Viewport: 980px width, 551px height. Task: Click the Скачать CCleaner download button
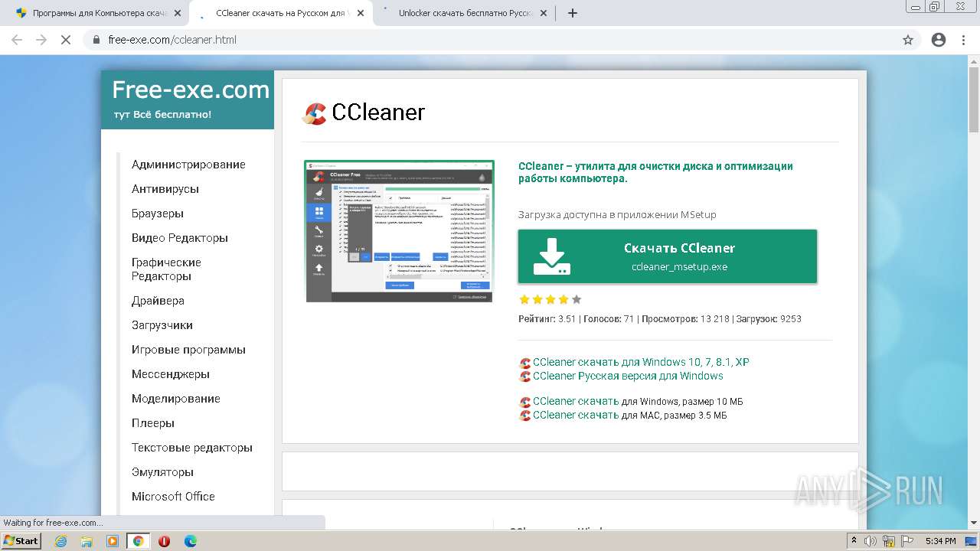pos(668,256)
